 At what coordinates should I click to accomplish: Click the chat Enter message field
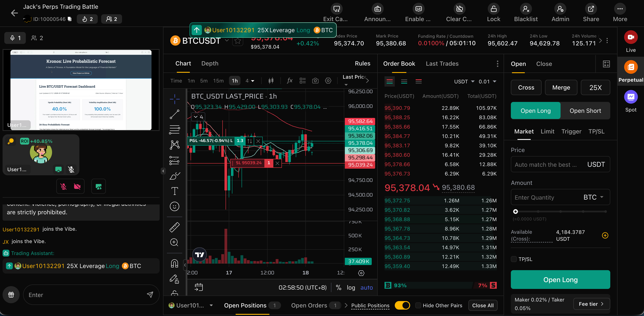click(x=85, y=295)
